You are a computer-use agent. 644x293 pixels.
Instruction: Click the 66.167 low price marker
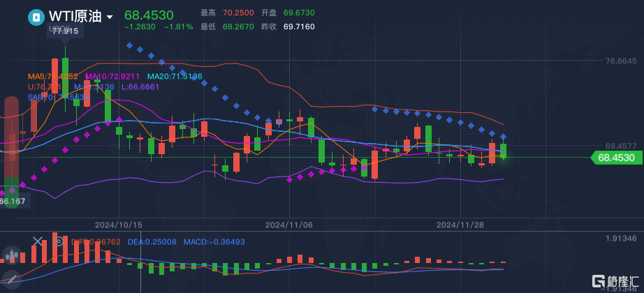tap(14, 201)
